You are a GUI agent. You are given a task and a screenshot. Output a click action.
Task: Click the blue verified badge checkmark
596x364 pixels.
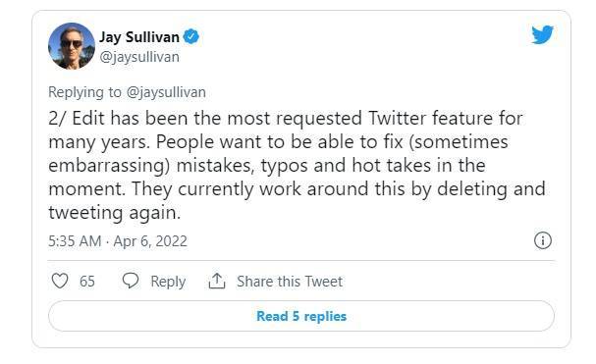[x=190, y=37]
